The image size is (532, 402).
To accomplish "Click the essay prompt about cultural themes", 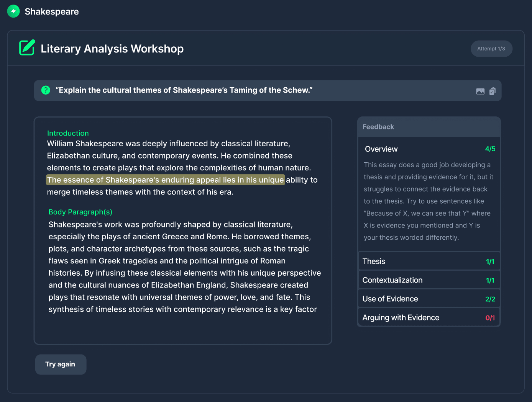I will tap(184, 90).
